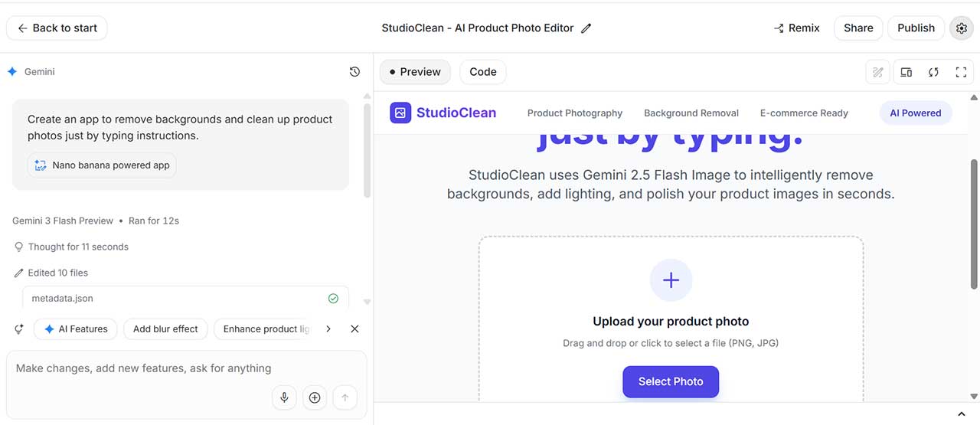
Task: Click the suggestions sparkle icon beside AI Features
Action: (x=19, y=329)
